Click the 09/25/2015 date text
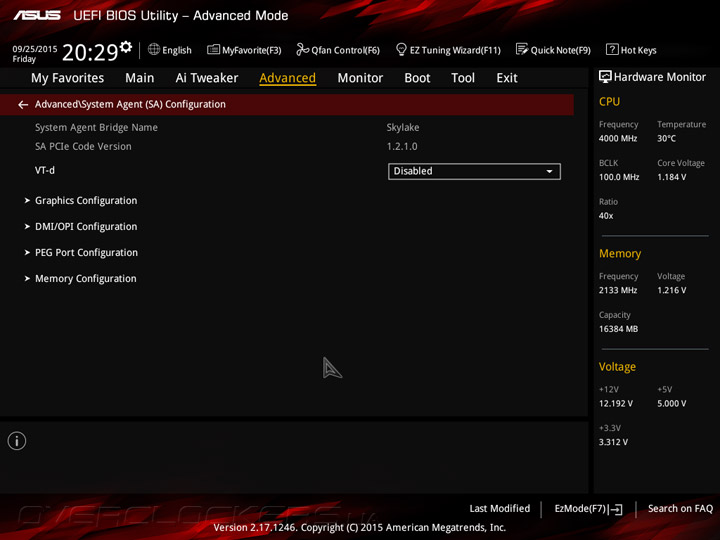The image size is (720, 540). 35,49
